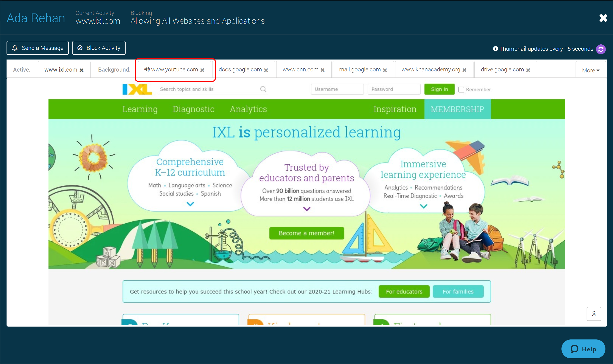Image resolution: width=613 pixels, height=364 pixels.
Task: Close the www.cnn.com tab
Action: click(x=323, y=70)
